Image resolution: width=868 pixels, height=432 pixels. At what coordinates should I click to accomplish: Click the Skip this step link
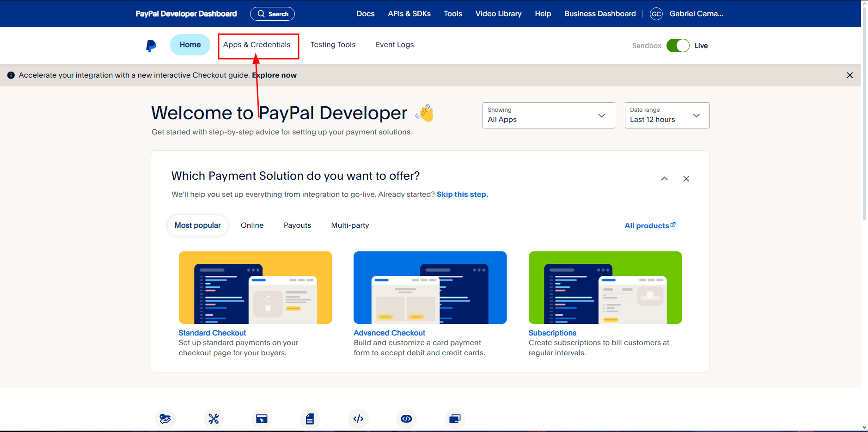[462, 194]
